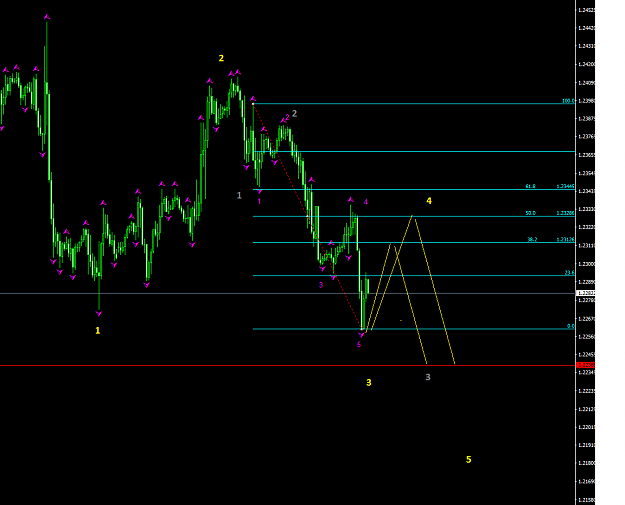The height and width of the screenshot is (505, 625).
Task: Click the red price tag on the axis
Action: 586,365
